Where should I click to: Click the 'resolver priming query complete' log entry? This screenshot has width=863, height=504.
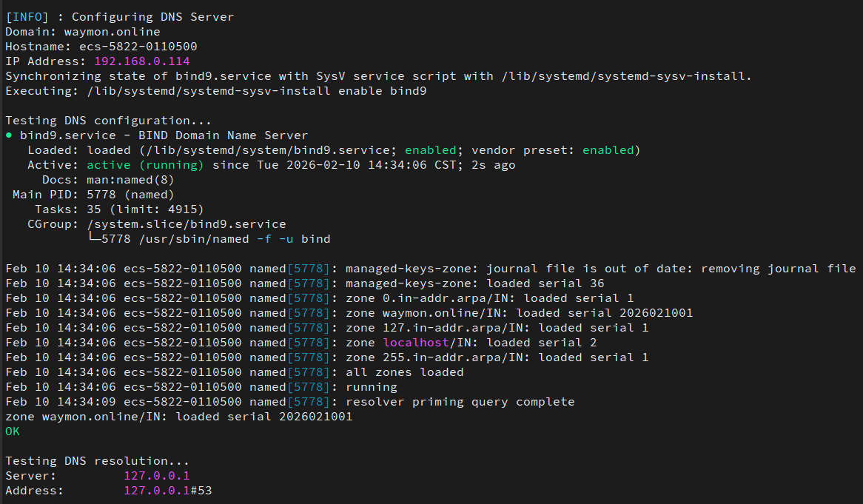click(460, 402)
